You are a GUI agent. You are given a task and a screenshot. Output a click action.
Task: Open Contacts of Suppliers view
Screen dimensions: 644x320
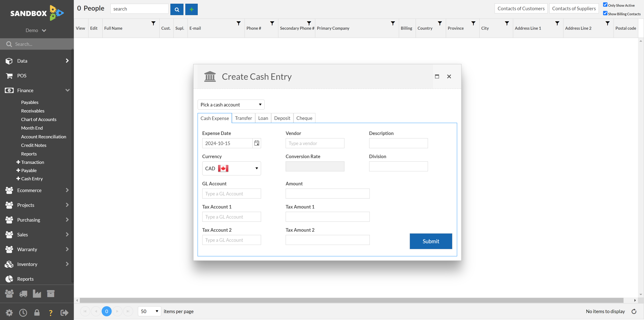coord(573,9)
